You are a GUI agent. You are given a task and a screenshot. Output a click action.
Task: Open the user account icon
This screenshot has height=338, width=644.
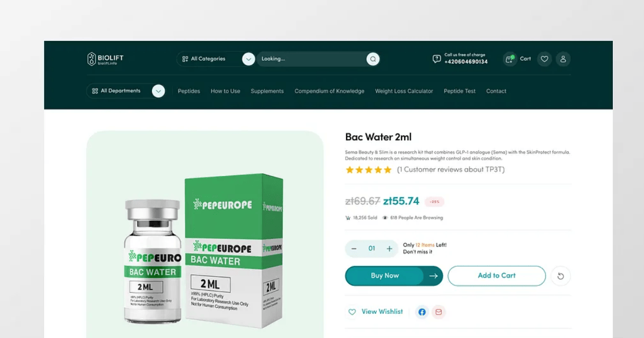click(563, 59)
